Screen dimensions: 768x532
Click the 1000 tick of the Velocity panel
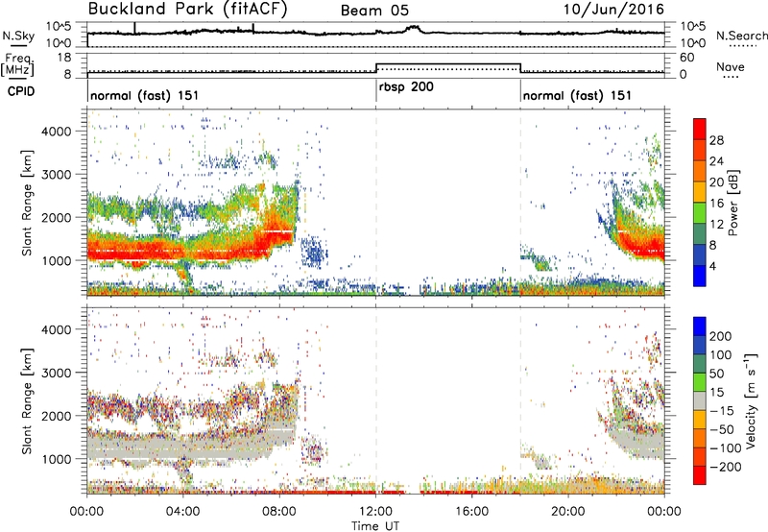57,459
